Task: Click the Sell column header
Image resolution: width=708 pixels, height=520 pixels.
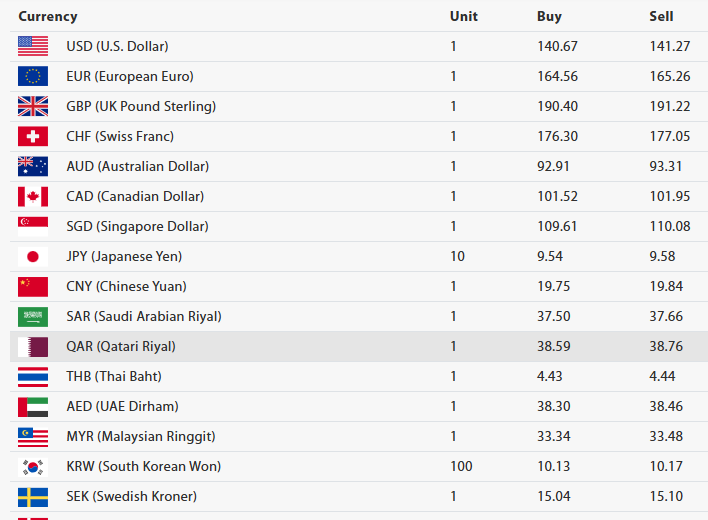Action: click(661, 16)
